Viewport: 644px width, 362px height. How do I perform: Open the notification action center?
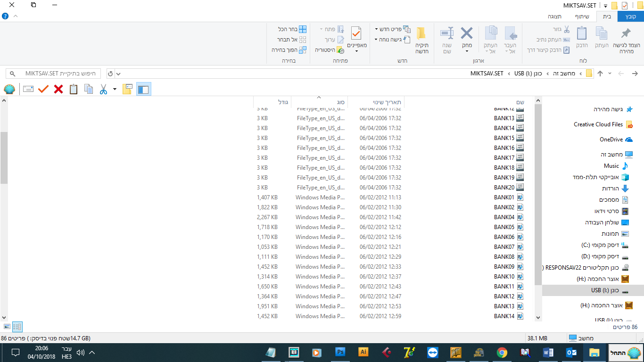coord(16,352)
